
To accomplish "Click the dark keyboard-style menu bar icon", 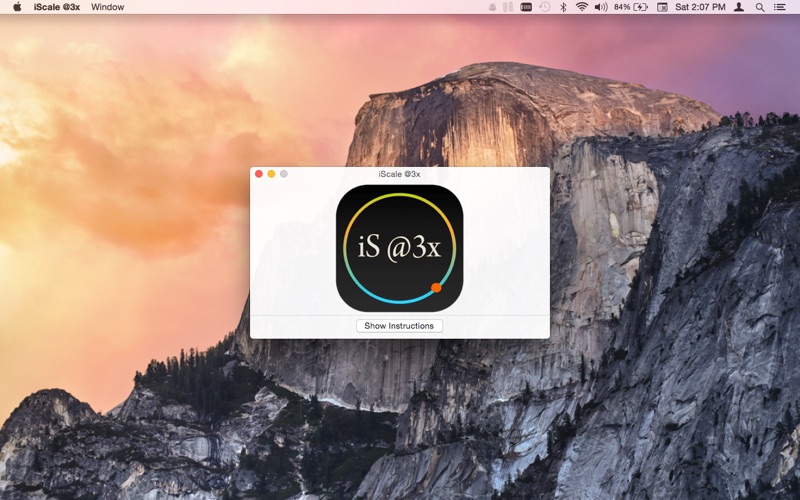I will click(526, 7).
